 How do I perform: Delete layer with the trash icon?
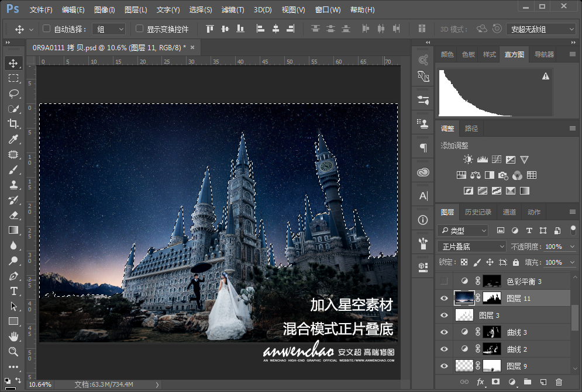click(559, 381)
